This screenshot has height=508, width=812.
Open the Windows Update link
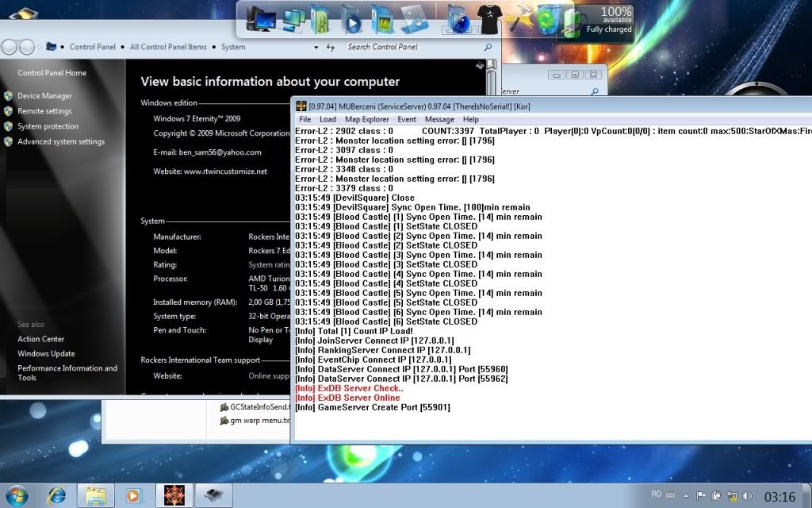[x=46, y=354]
